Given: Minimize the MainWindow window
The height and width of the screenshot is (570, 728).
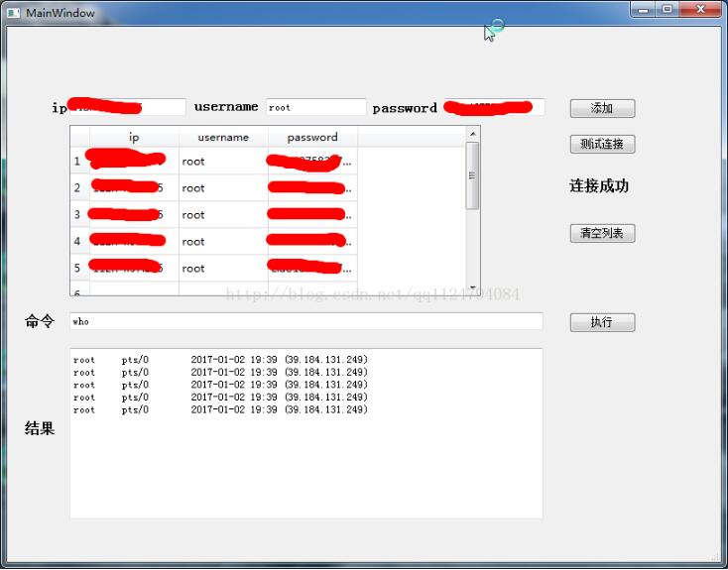Looking at the screenshot, I should click(643, 9).
